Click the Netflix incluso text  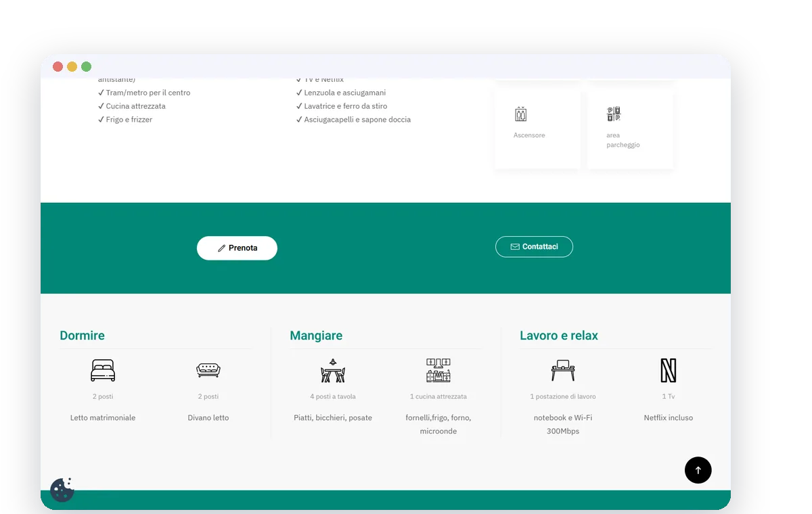669,418
